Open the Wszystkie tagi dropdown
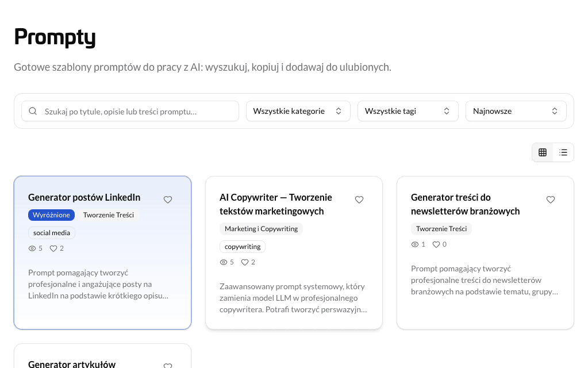588x368 pixels. click(x=408, y=111)
